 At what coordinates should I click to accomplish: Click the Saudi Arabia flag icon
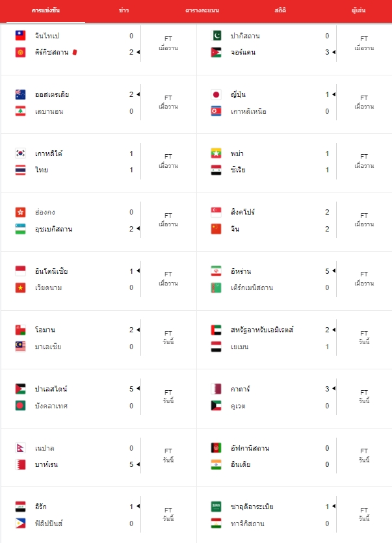[x=216, y=507]
